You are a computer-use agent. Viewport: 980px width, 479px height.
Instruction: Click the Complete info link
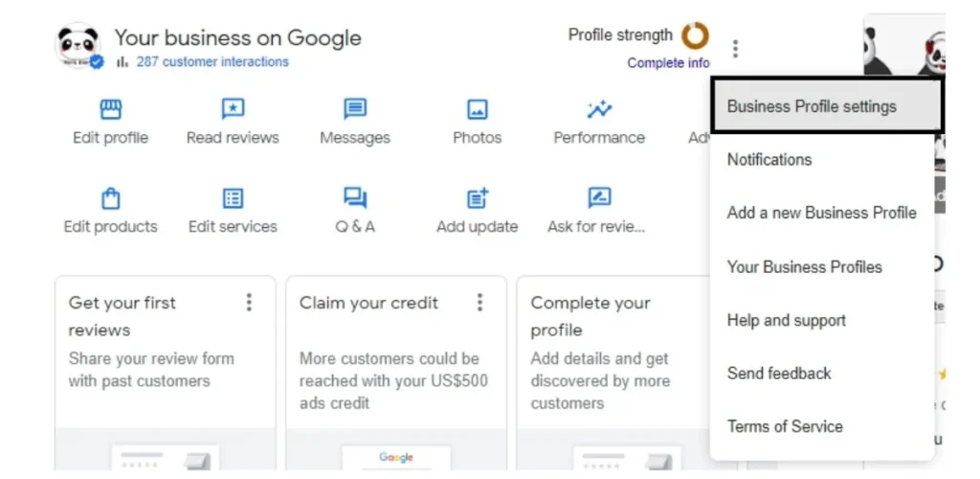(x=668, y=63)
